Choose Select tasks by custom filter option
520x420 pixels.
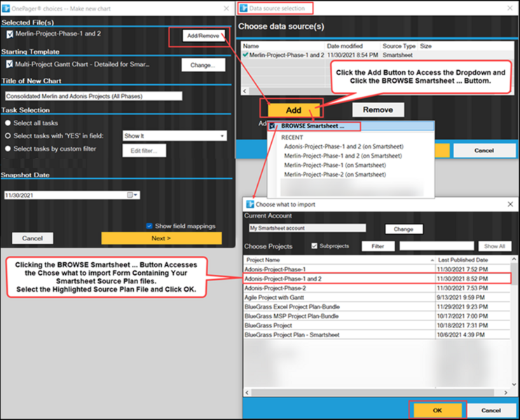8,149
